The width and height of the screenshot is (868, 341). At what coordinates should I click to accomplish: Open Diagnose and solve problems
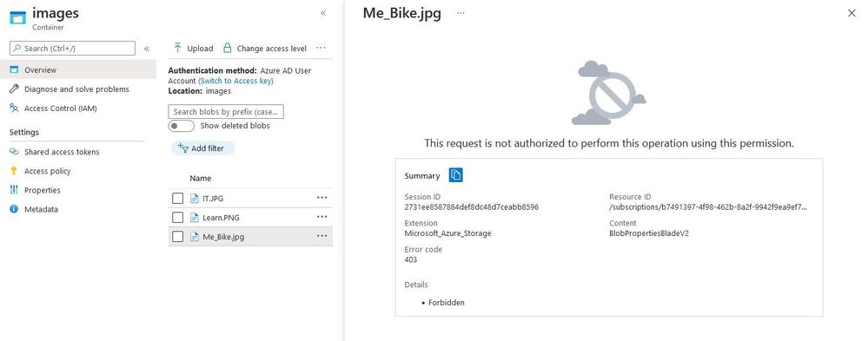pyautogui.click(x=76, y=89)
